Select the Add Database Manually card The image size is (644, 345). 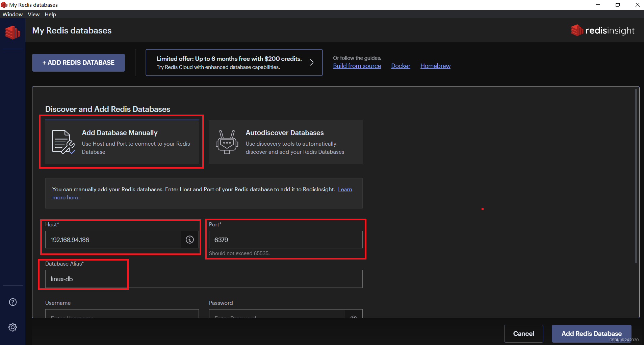point(122,142)
